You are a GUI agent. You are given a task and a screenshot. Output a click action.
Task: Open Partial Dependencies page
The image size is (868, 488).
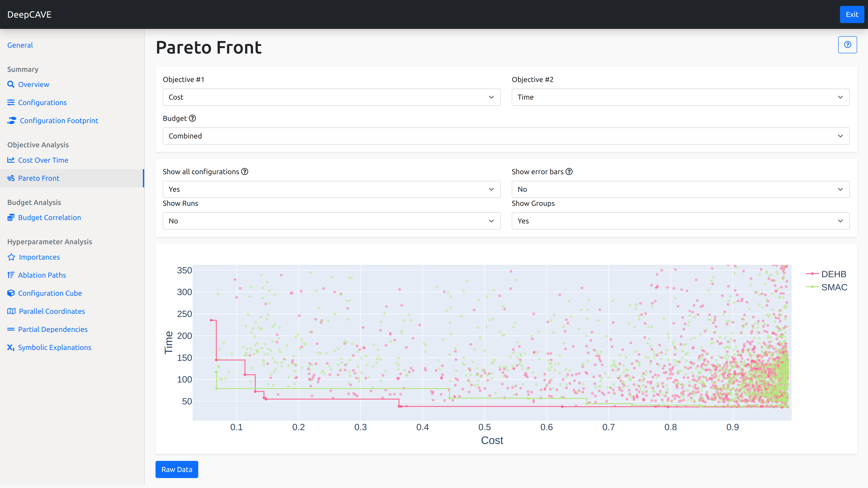coord(53,329)
